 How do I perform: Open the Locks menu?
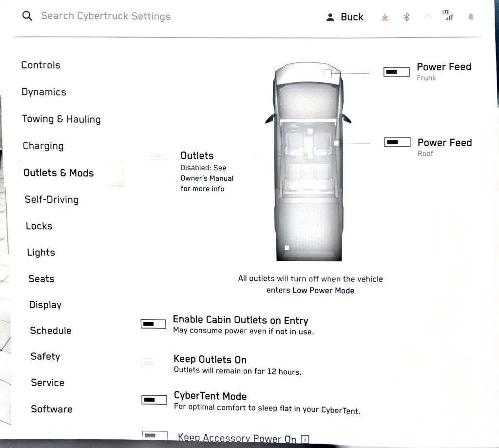click(39, 226)
